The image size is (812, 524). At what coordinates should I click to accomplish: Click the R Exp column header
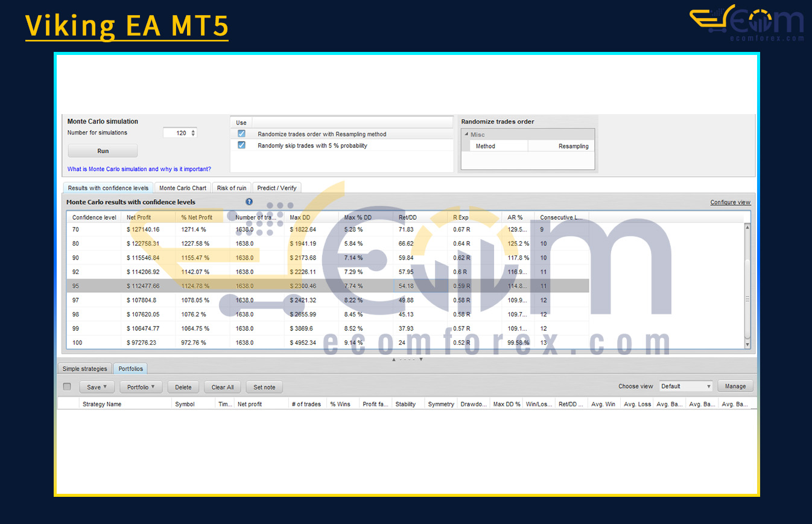474,217
